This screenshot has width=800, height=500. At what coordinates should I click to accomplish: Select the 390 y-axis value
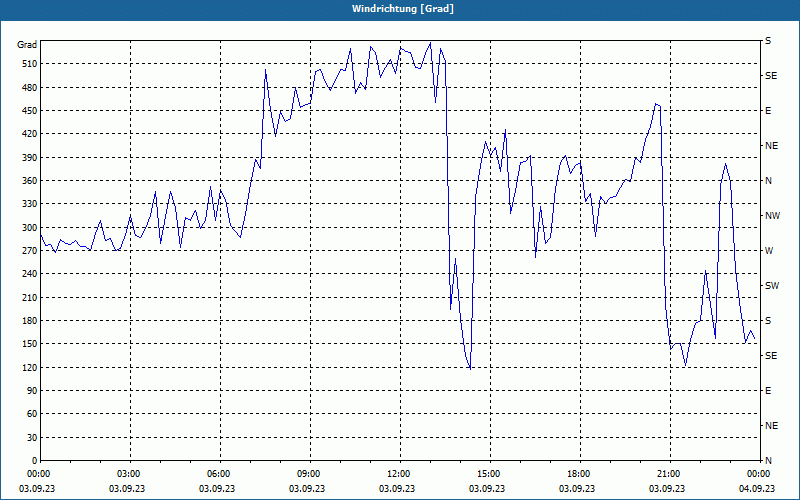click(x=29, y=158)
